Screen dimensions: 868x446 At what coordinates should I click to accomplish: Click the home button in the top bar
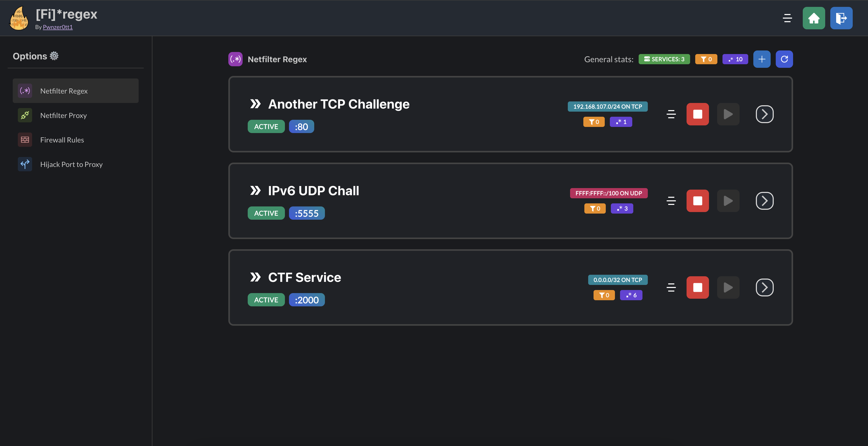pos(814,18)
